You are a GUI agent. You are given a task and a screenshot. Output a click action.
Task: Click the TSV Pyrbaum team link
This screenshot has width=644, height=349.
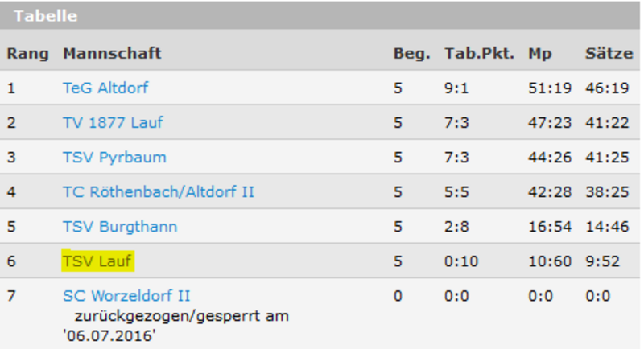tap(114, 158)
